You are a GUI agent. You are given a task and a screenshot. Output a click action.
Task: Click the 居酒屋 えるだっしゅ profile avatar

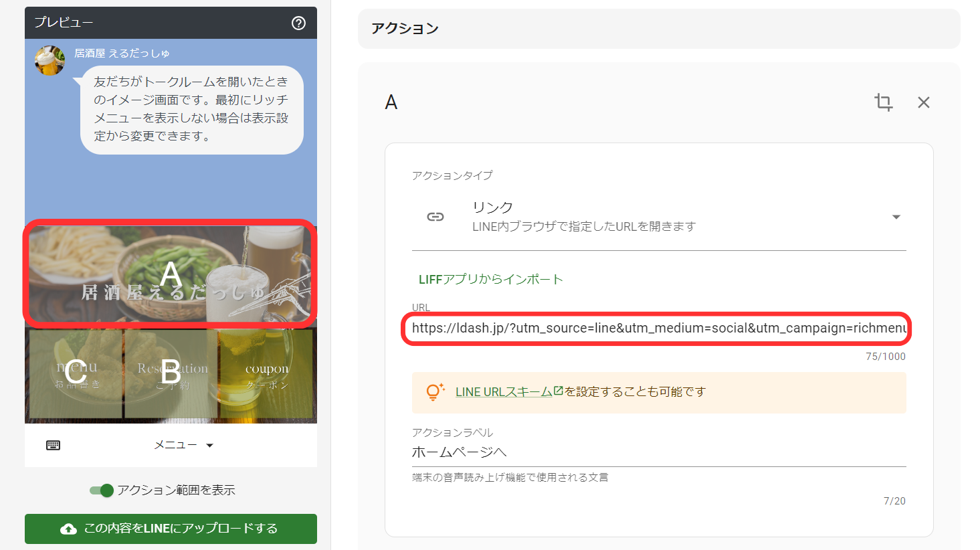pos(50,61)
